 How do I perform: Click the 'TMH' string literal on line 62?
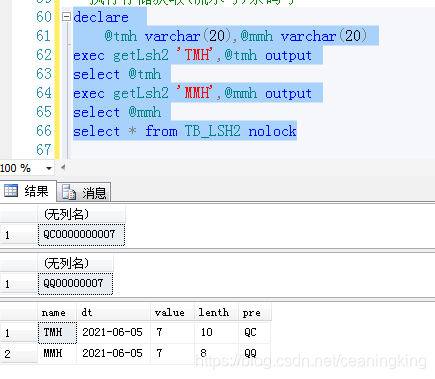(195, 55)
